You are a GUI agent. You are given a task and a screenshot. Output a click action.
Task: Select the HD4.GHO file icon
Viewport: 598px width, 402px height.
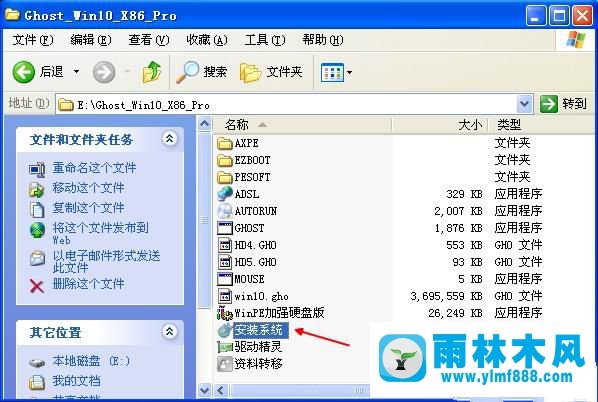225,245
